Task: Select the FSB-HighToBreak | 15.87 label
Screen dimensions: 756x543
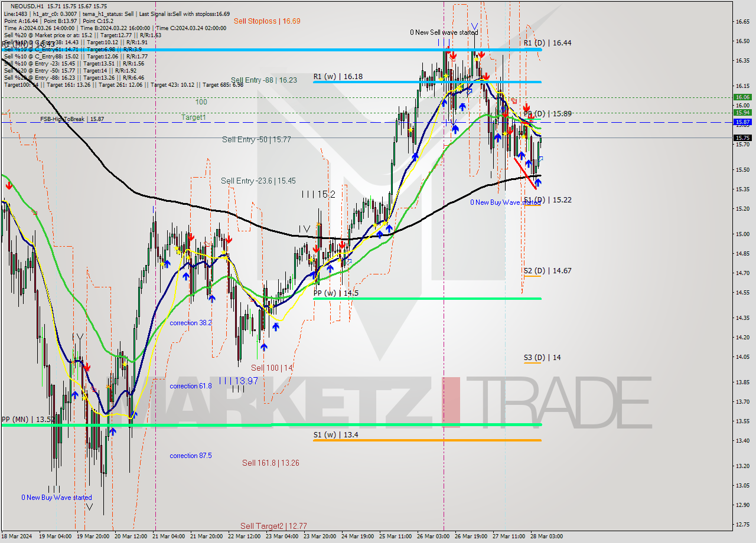Action: click(x=72, y=119)
